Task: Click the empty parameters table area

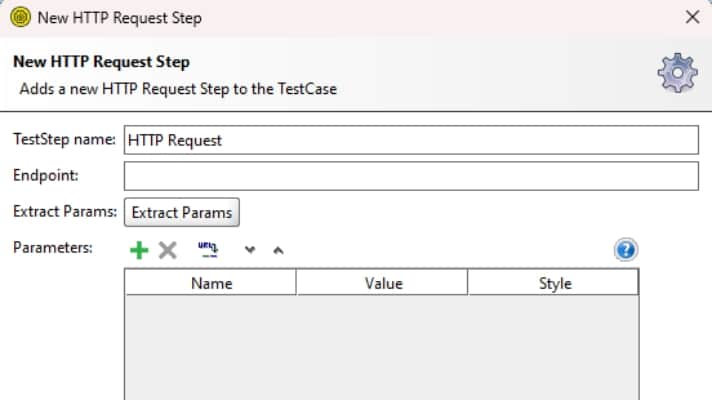Action: [x=381, y=347]
